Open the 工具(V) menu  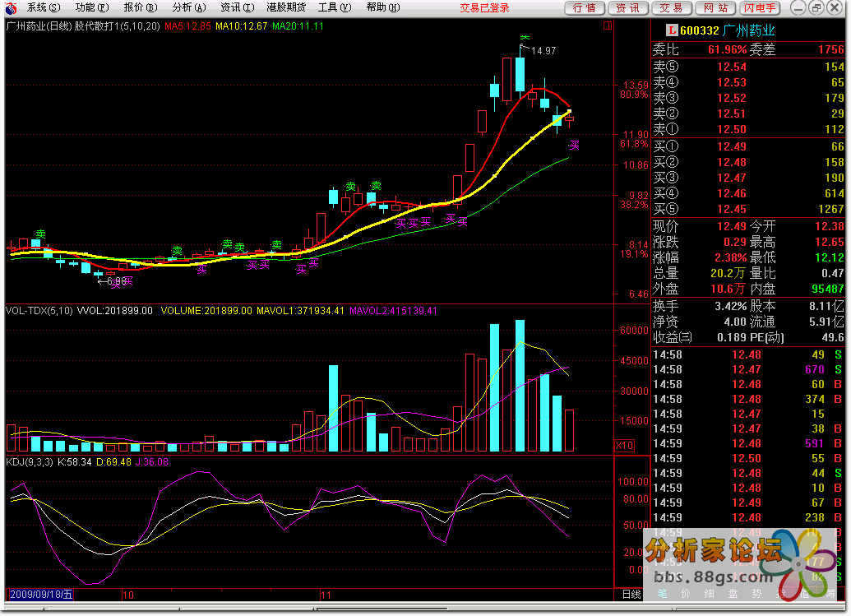tap(335, 7)
